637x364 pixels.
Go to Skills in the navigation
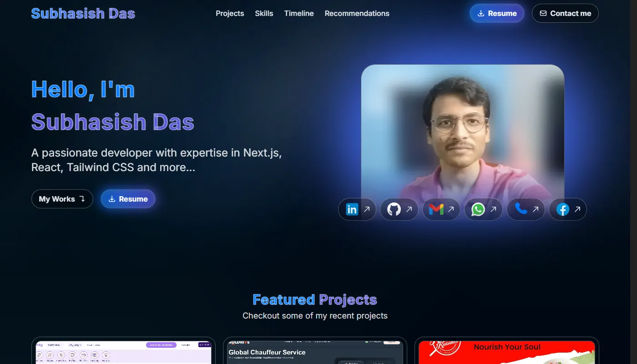click(x=264, y=13)
